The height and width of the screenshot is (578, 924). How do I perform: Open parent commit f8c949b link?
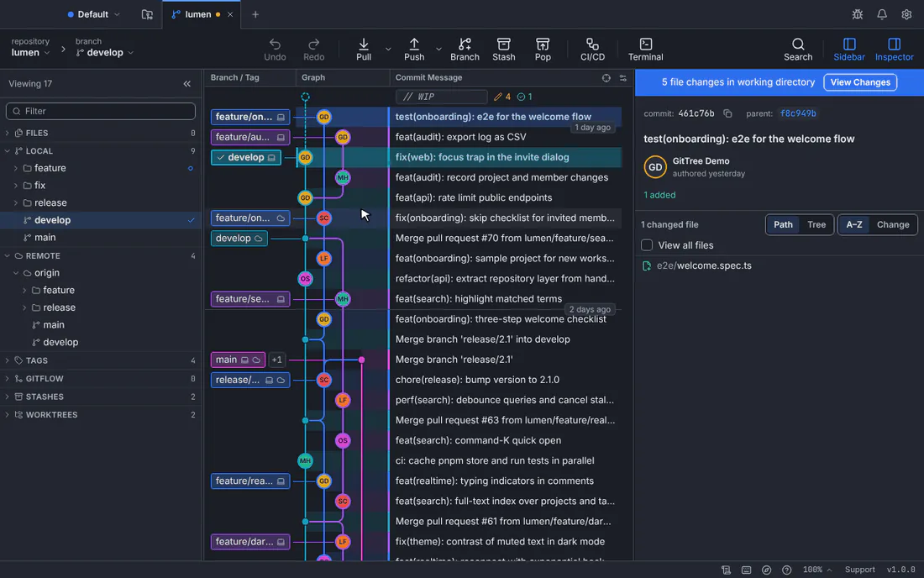[x=798, y=113]
